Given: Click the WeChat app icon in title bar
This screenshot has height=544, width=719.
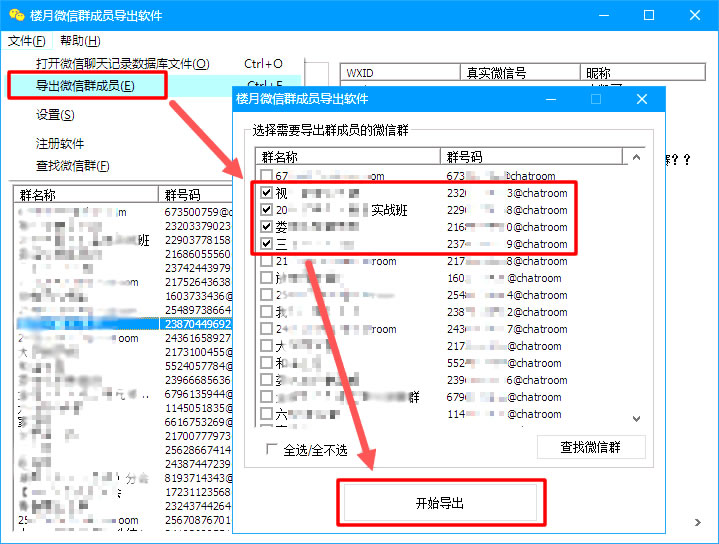Looking at the screenshot, I should click(17, 15).
